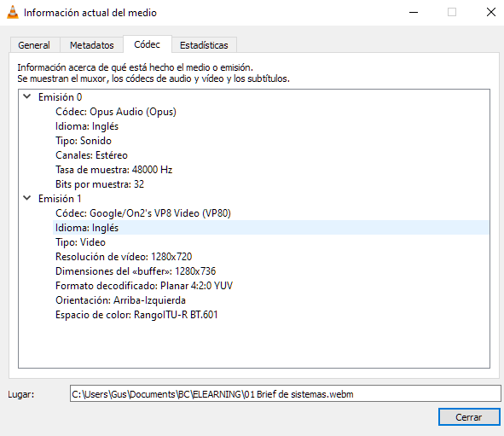Click the Cerrar button
Image resolution: width=504 pixels, height=436 pixels.
click(x=469, y=417)
